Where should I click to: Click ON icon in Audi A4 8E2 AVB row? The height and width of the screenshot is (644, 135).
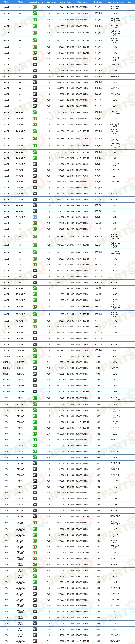(x=35, y=100)
